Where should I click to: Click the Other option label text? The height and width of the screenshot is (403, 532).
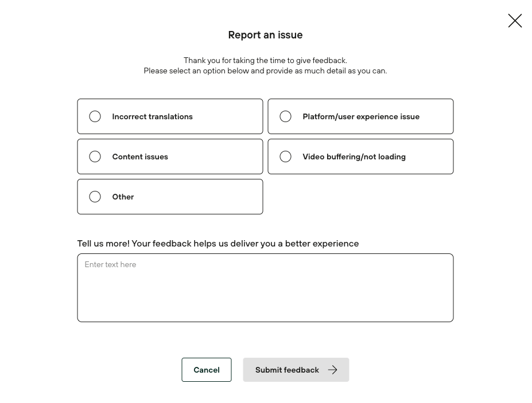(x=123, y=197)
